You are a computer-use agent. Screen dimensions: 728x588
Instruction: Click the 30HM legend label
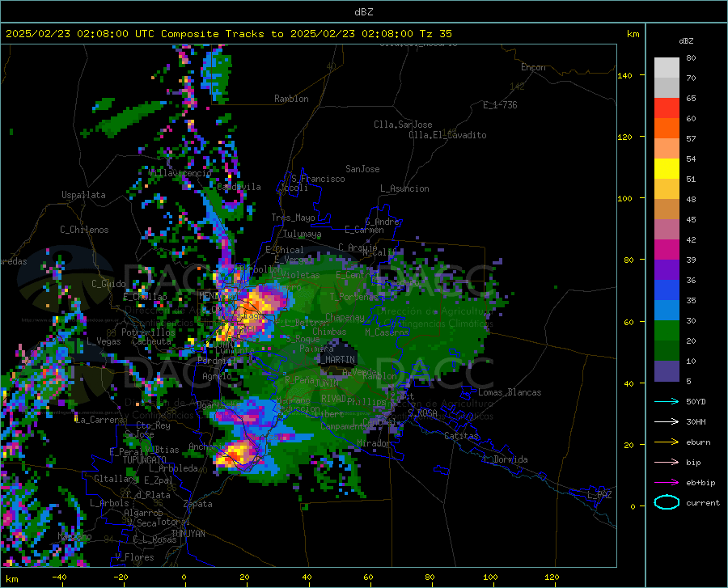696,422
